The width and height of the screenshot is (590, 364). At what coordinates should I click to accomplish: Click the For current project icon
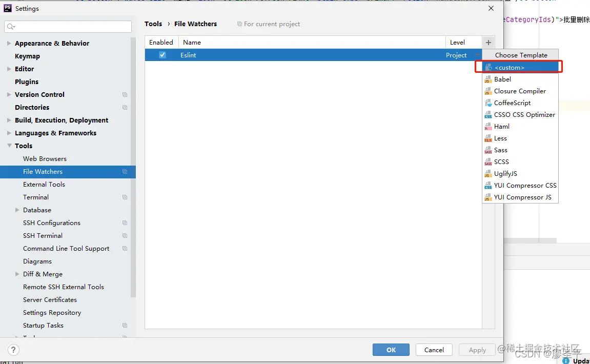pyautogui.click(x=239, y=24)
